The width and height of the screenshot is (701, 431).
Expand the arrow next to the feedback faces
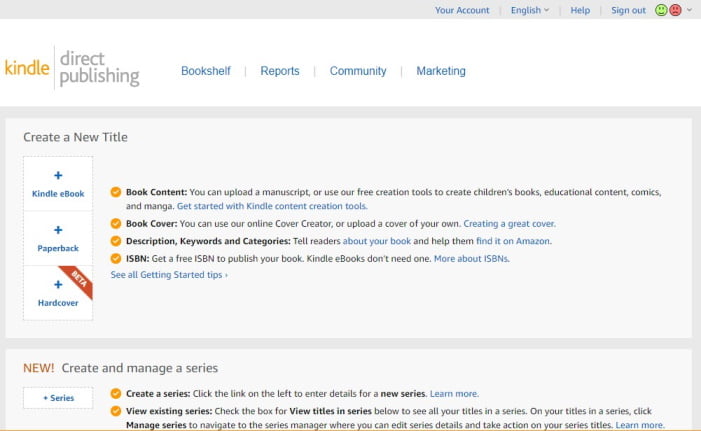[689, 10]
